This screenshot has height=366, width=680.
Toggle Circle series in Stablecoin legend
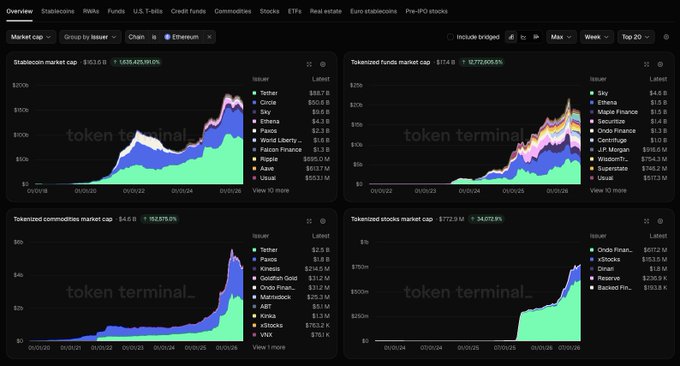[x=291, y=103]
